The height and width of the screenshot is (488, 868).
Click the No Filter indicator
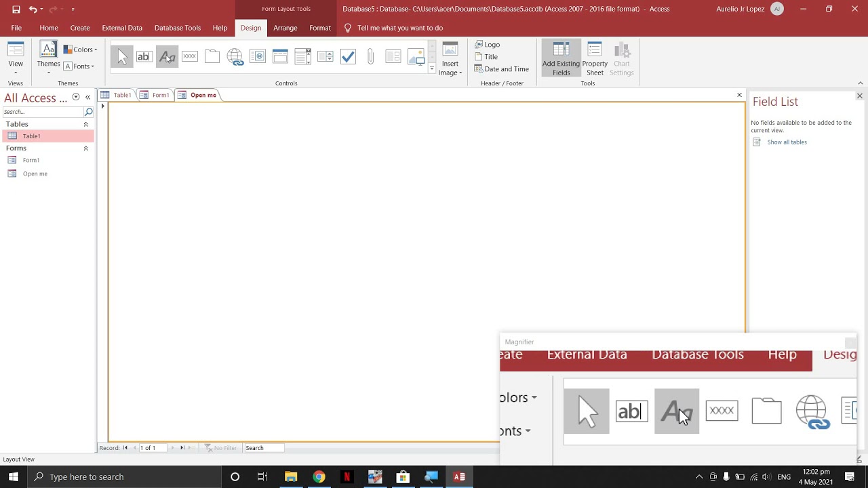click(x=221, y=448)
